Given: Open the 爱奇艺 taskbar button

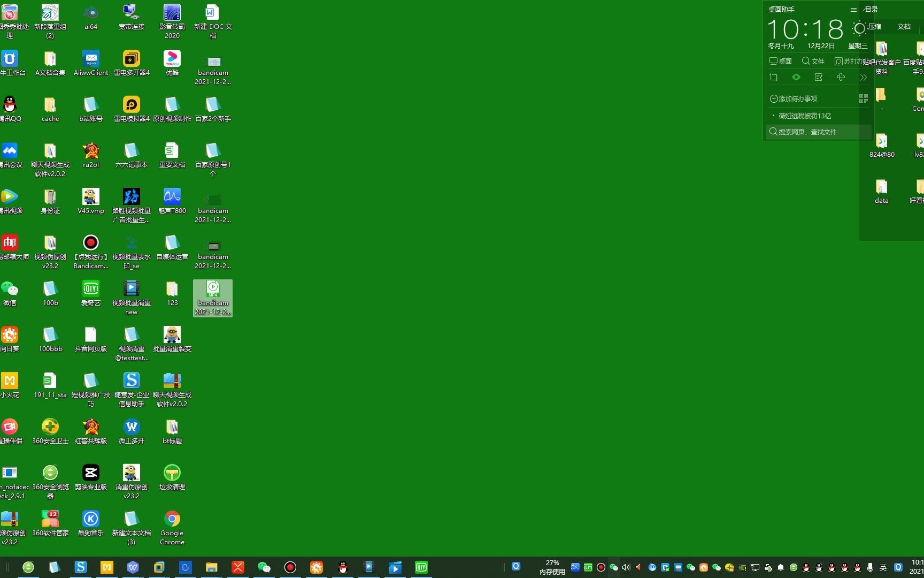Looking at the screenshot, I should tap(421, 567).
